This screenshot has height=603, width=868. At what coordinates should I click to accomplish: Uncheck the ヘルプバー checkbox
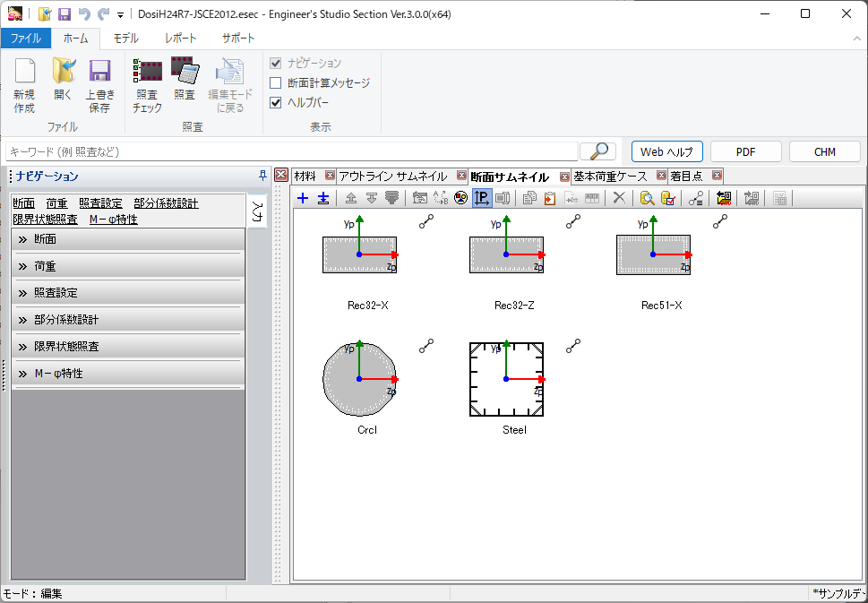(276, 102)
